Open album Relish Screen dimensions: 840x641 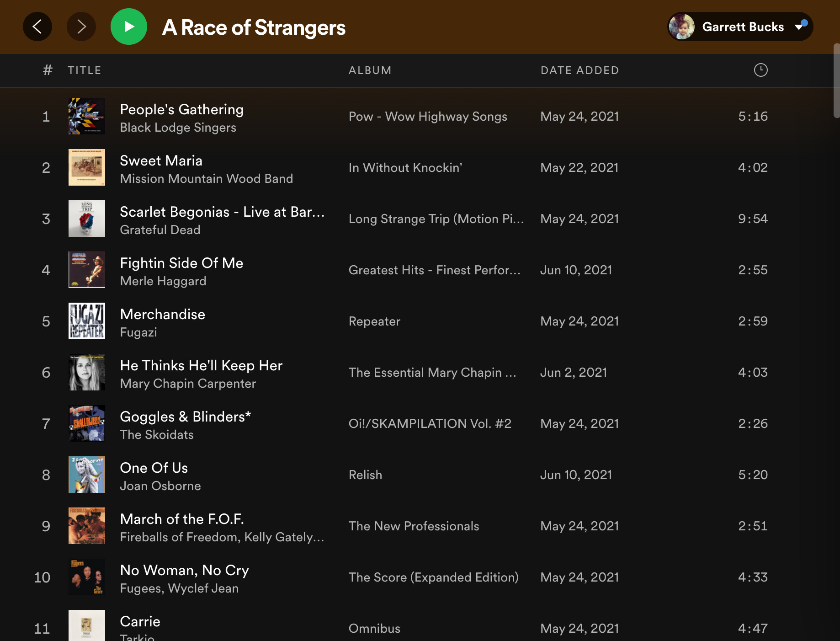(x=365, y=475)
